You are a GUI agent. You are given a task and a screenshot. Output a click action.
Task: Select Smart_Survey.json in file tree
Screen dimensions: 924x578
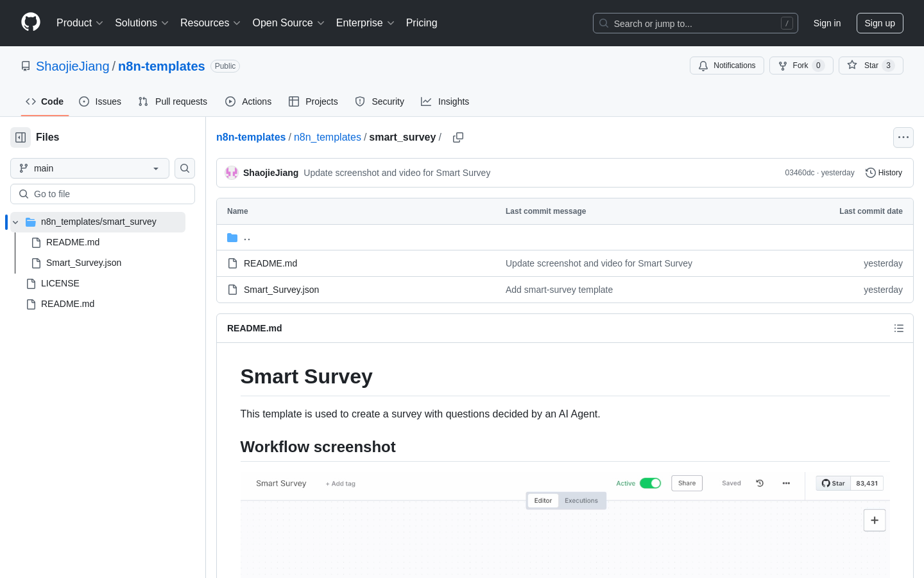point(83,263)
